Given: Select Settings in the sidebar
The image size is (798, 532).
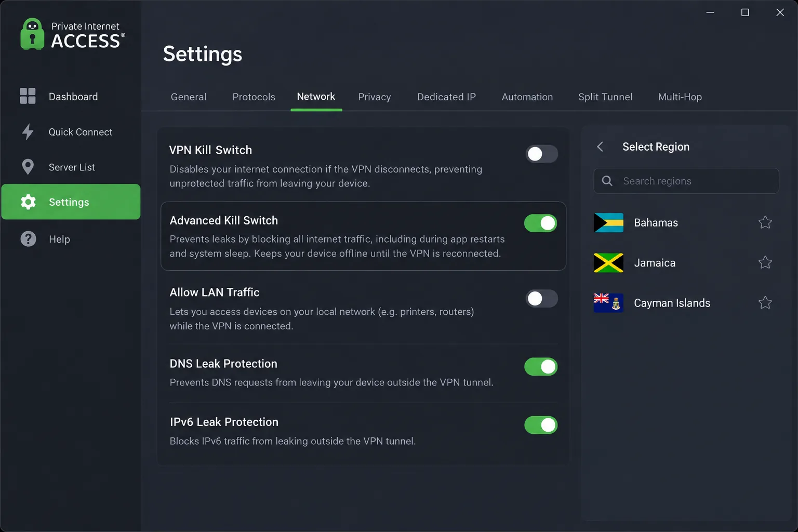Looking at the screenshot, I should 71,202.
